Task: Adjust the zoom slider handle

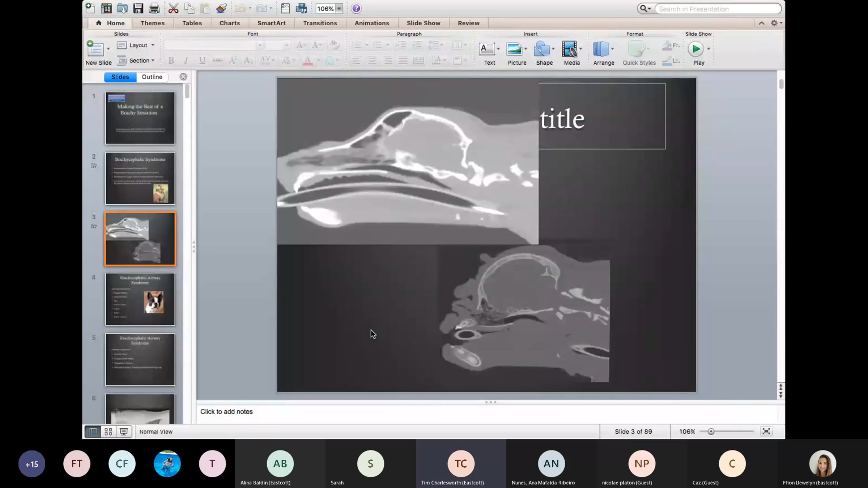Action: pyautogui.click(x=711, y=432)
